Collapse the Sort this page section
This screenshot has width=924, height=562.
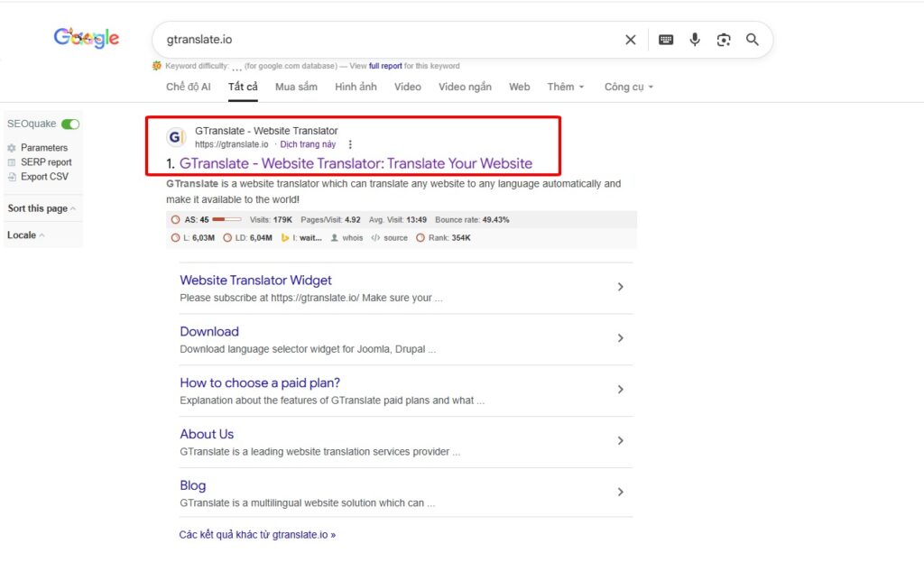pyautogui.click(x=42, y=208)
